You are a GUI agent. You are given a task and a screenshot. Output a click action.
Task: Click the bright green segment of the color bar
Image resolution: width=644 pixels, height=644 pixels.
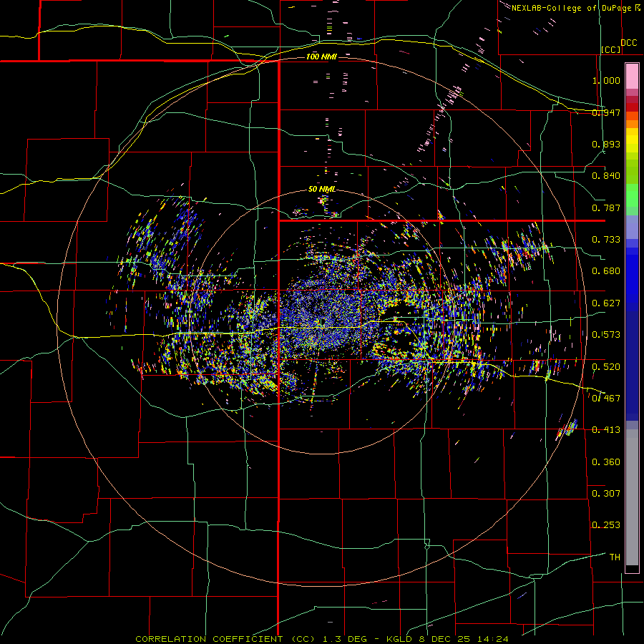pos(632,195)
